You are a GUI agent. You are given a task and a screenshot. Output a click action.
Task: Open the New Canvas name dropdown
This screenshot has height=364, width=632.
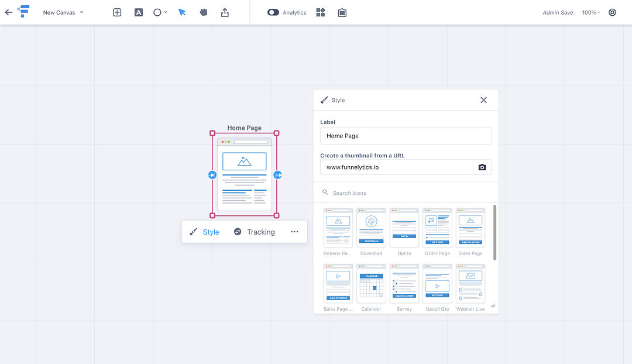click(x=63, y=12)
